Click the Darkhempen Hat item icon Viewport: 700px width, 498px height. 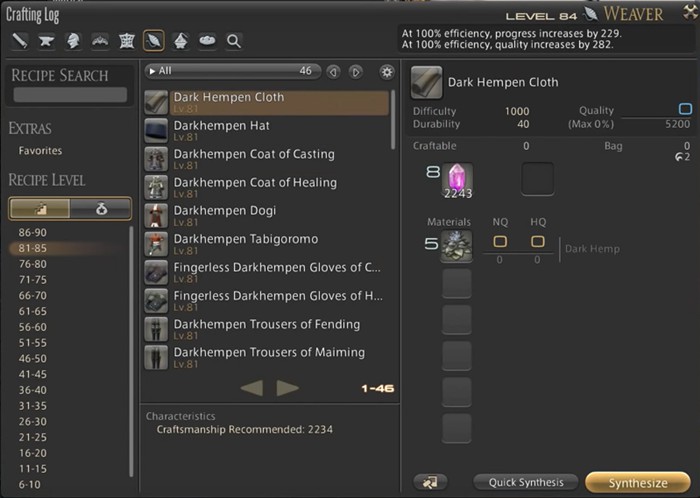click(156, 130)
